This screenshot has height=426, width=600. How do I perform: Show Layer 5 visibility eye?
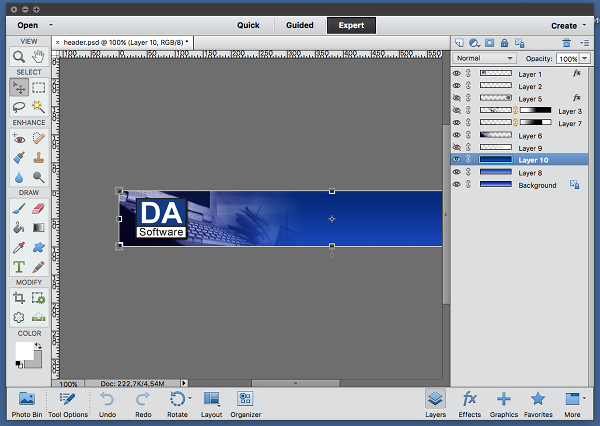pos(457,98)
